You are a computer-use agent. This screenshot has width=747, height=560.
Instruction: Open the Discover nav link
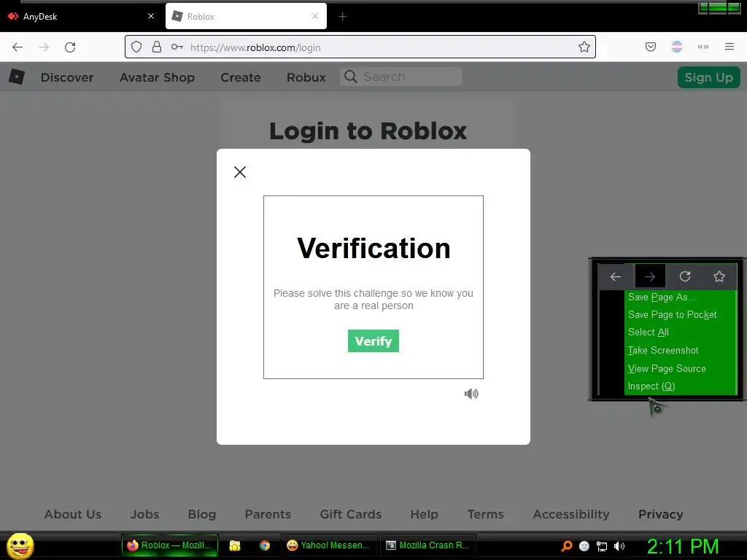(67, 77)
